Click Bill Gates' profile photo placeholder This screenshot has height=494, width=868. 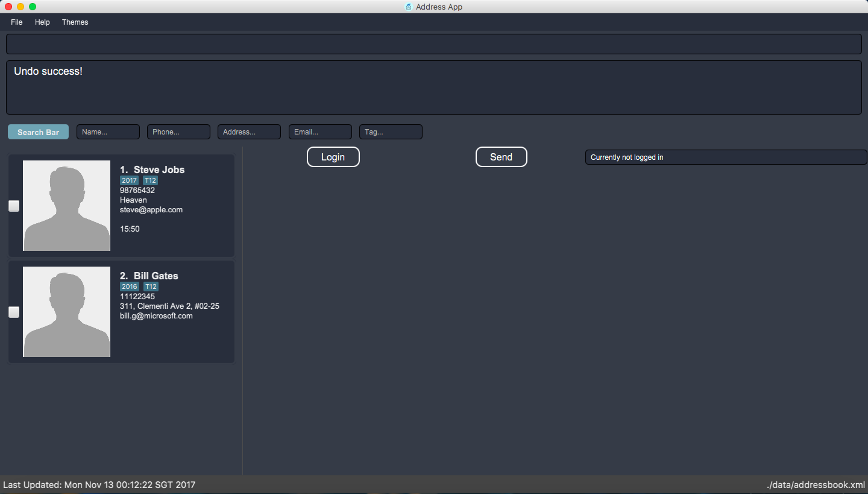[x=67, y=312]
